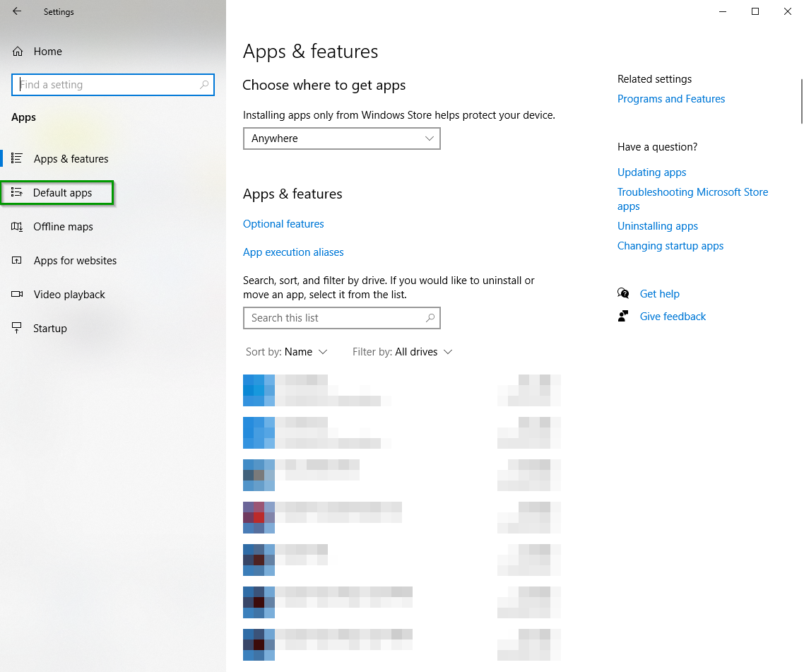
Task: Open App execution aliases link
Action: pos(293,252)
